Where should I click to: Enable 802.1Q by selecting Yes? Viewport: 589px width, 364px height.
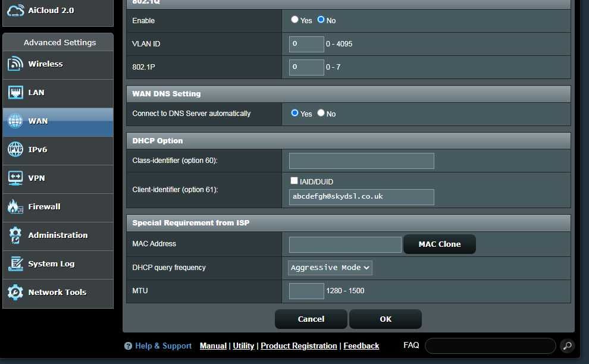(x=294, y=19)
